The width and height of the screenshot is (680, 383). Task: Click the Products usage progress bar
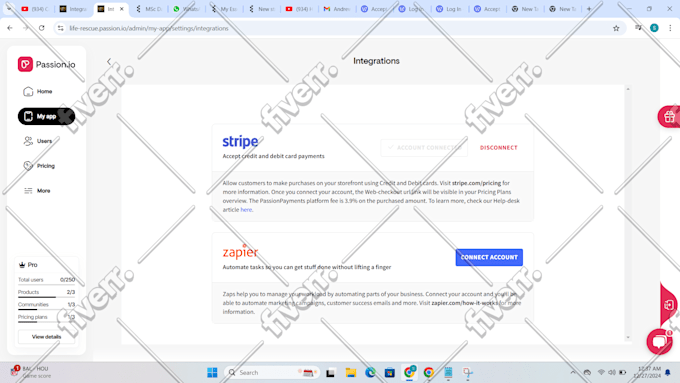[x=46, y=297]
